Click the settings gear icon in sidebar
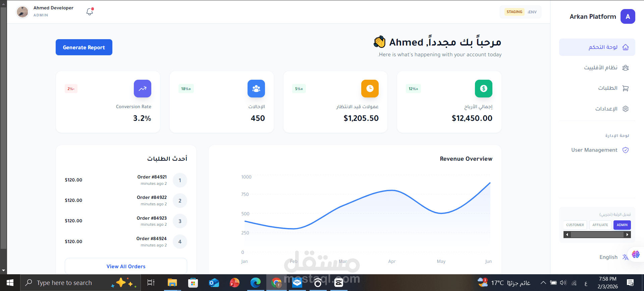 pyautogui.click(x=626, y=109)
